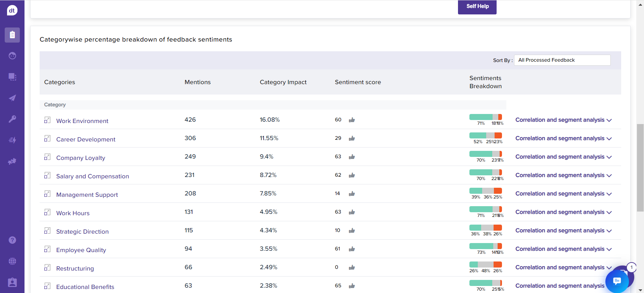This screenshot has height=293, width=644.
Task: Open the Salary and Compensation category link
Action: tap(92, 176)
